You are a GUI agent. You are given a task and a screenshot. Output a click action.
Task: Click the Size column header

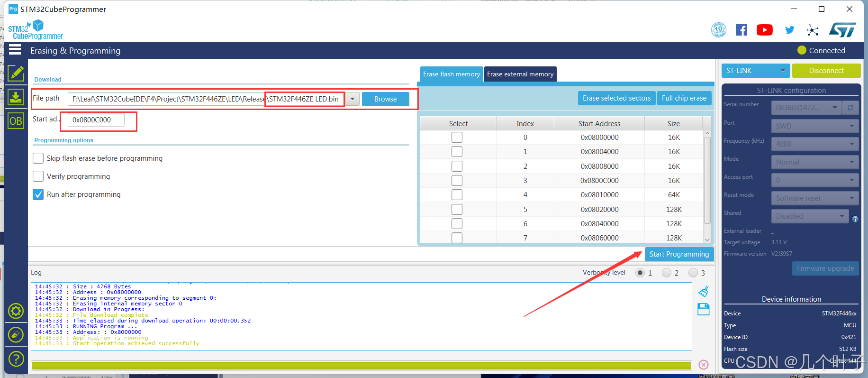click(673, 123)
